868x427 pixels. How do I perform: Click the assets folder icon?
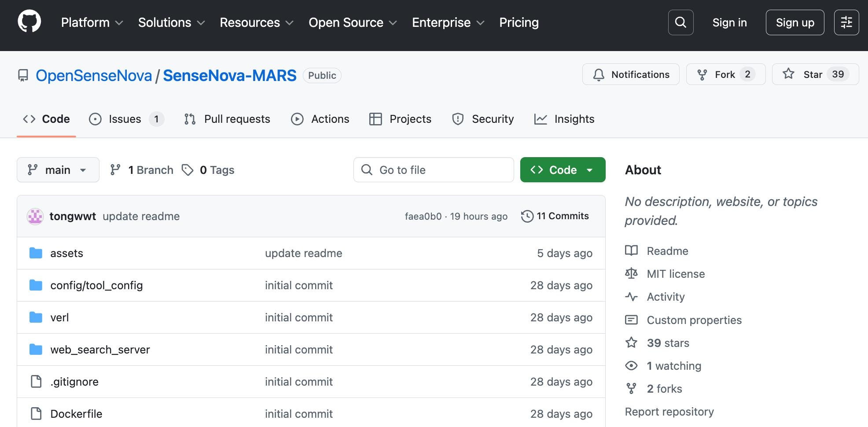pos(36,253)
